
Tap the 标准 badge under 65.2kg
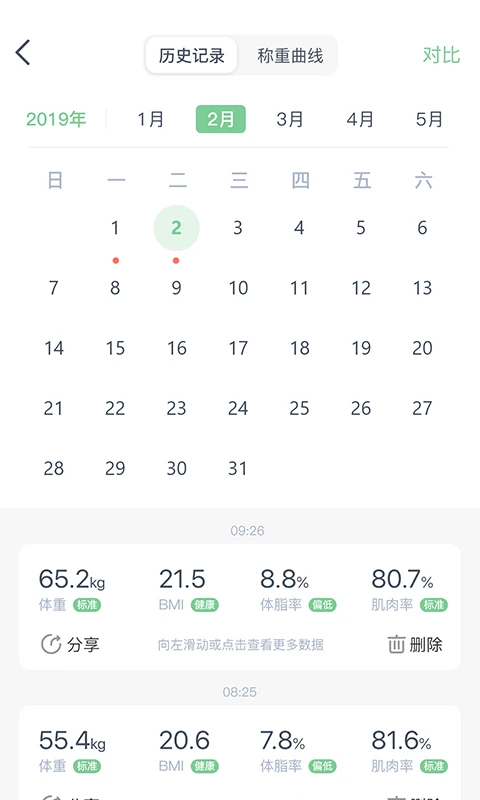coord(87,605)
